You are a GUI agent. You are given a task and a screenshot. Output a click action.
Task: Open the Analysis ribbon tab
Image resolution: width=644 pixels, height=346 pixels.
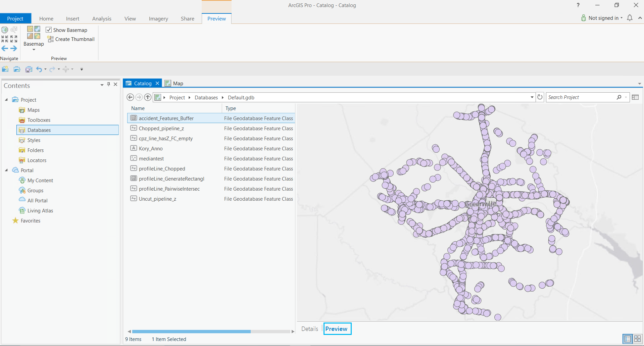point(102,19)
